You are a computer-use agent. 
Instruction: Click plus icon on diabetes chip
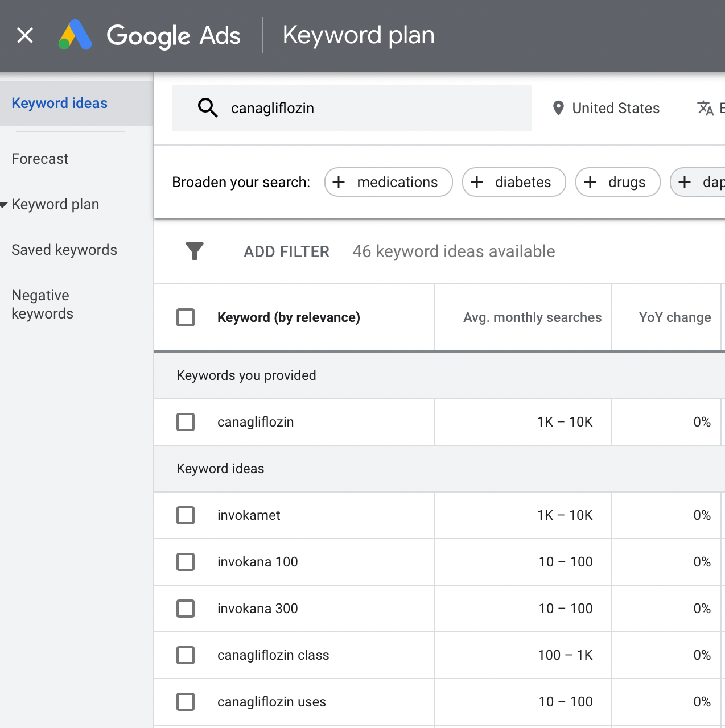point(477,182)
